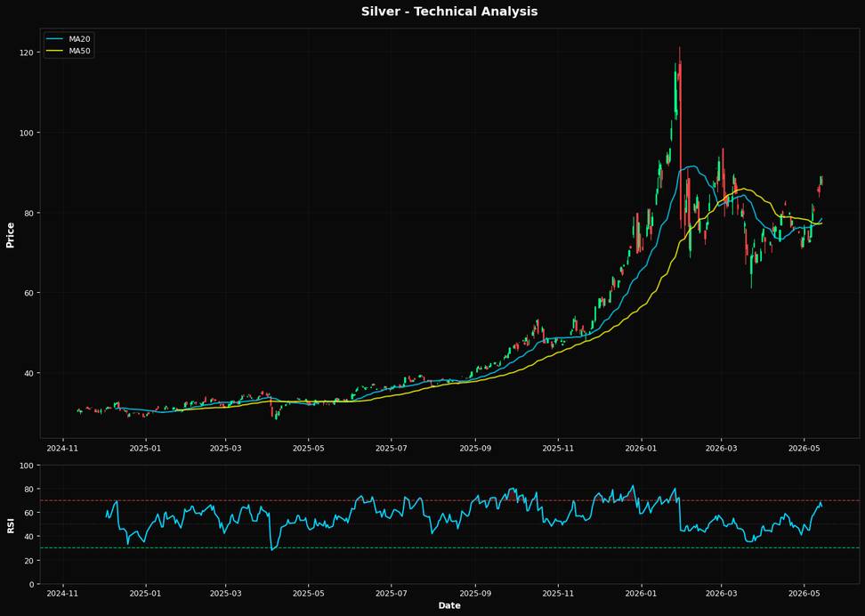Click the 120 price tick label
The image size is (865, 616).
point(28,53)
